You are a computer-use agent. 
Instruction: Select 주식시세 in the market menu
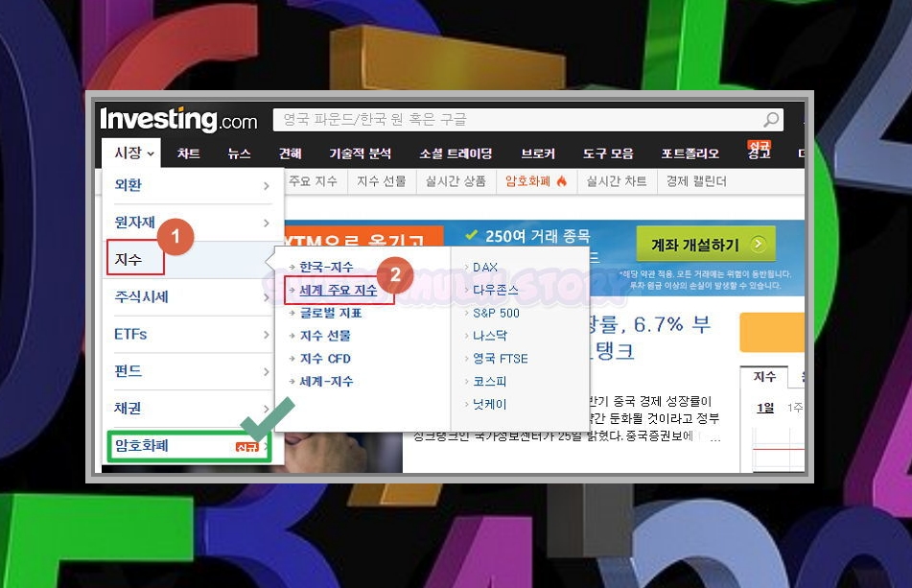click(141, 296)
